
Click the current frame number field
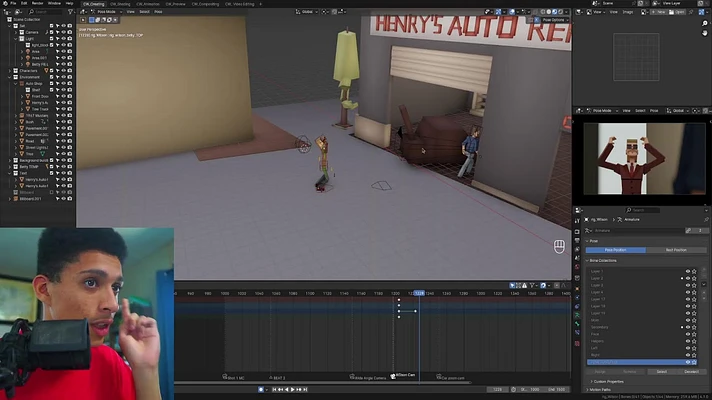[498, 389]
